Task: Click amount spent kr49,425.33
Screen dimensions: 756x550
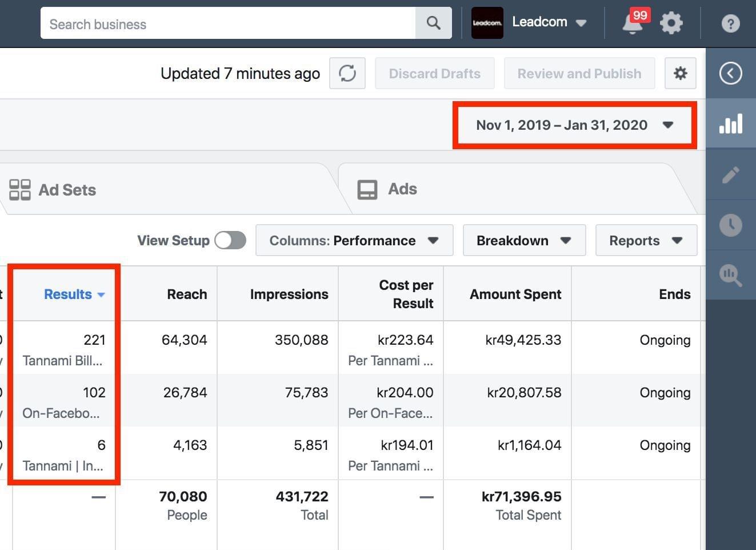Action: (523, 340)
